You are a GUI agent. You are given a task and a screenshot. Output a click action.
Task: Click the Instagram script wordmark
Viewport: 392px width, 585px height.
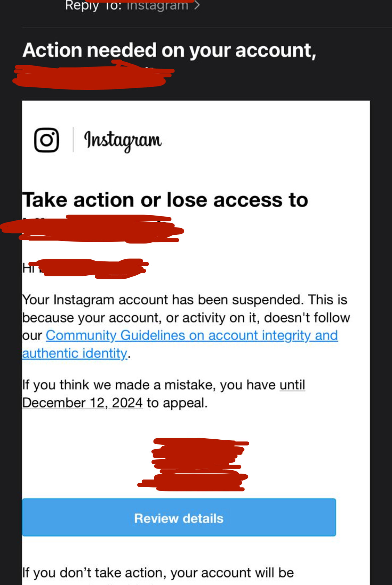pos(123,141)
